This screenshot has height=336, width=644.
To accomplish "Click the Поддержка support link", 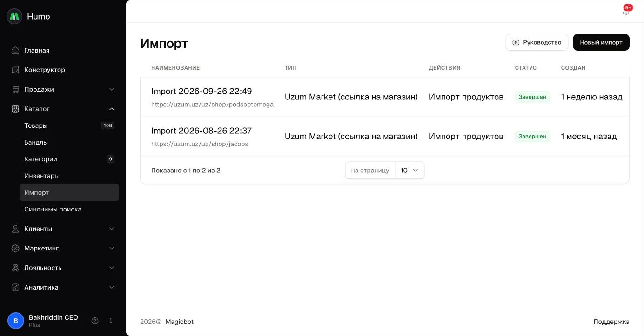I will [x=611, y=322].
